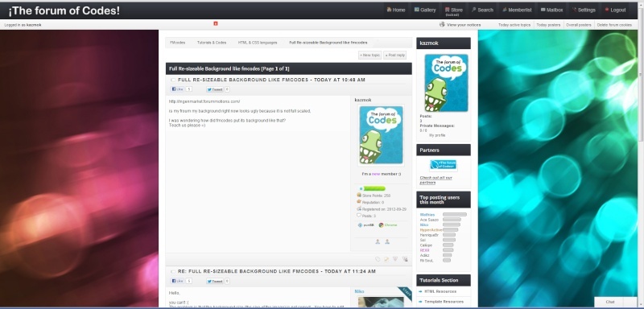Open the HTML Resources tutorial link
The height and width of the screenshot is (309, 644).
tap(440, 291)
